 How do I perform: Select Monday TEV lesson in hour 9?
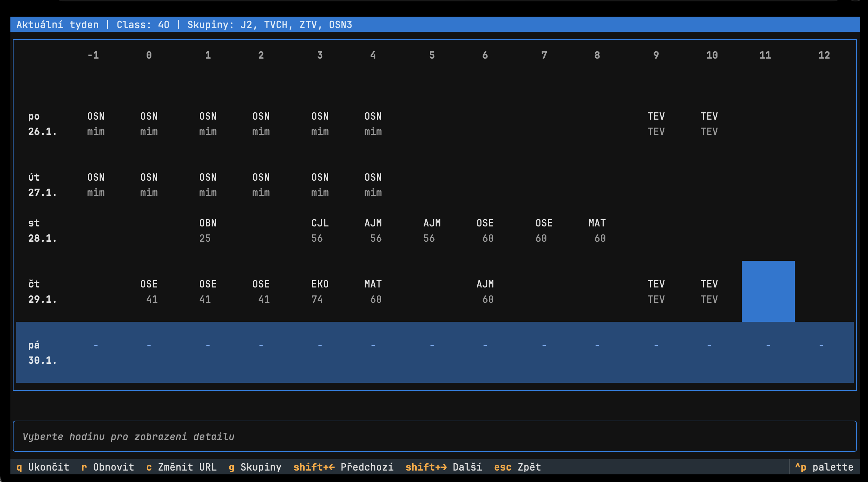(x=656, y=123)
